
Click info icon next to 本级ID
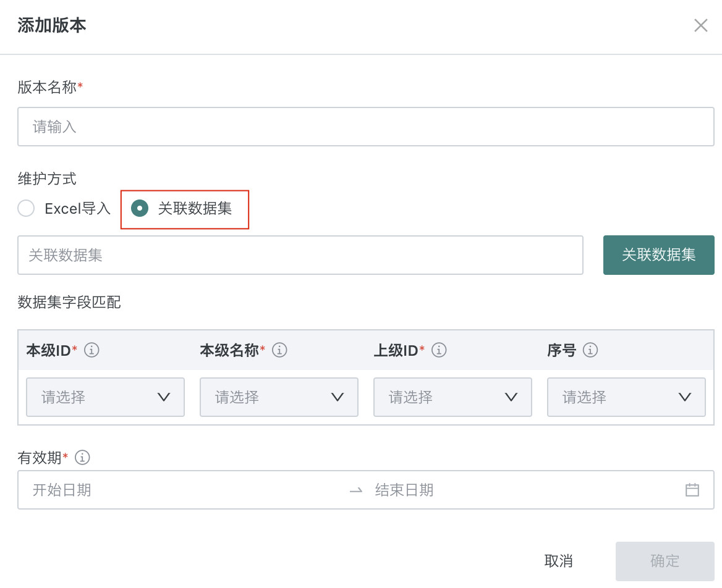click(91, 350)
